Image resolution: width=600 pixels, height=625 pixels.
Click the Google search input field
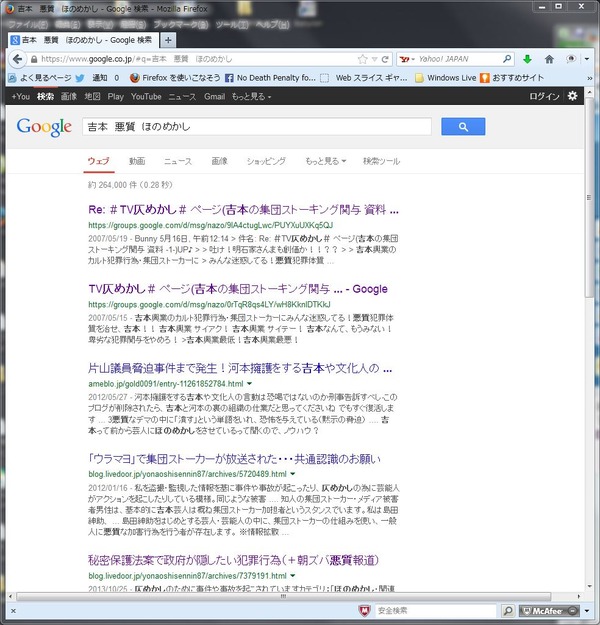257,127
